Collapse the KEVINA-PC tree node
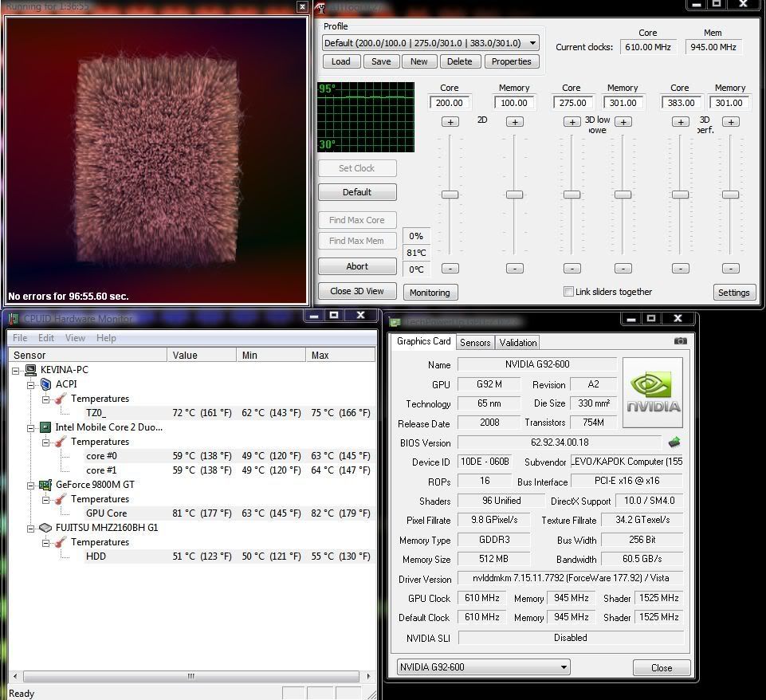The width and height of the screenshot is (766, 700). click(x=16, y=371)
